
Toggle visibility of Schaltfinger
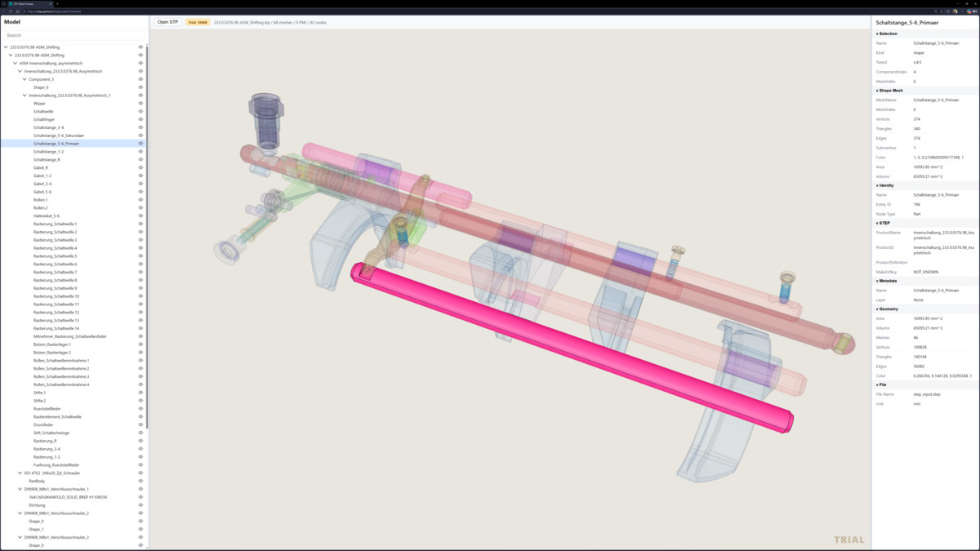140,119
